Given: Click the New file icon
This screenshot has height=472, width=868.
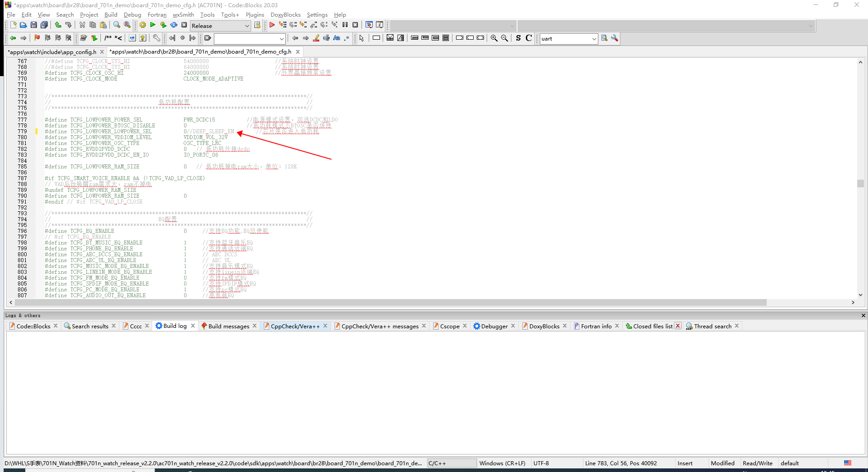Looking at the screenshot, I should point(13,25).
